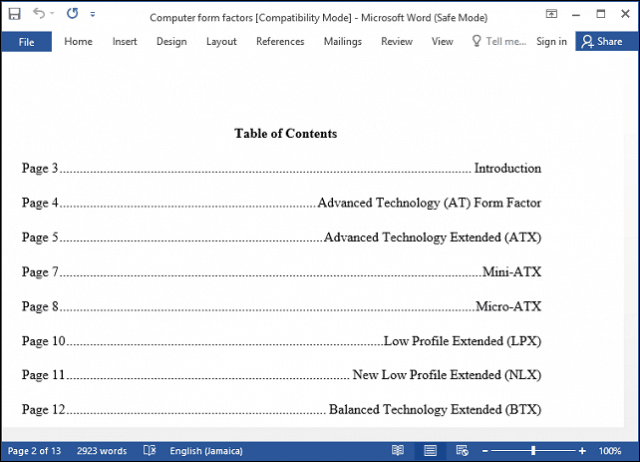This screenshot has width=640, height=462.
Task: Click 'Balanced Technology Extended (BTX)' entry
Action: click(435, 410)
